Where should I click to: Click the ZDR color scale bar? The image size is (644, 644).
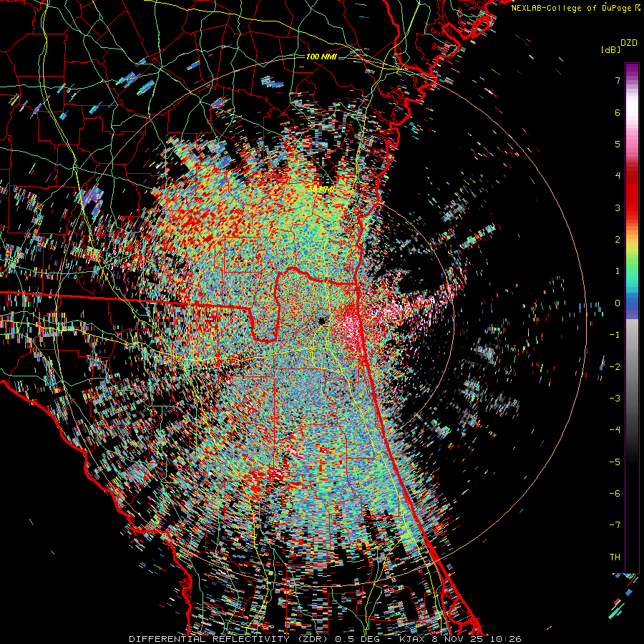(x=632, y=318)
